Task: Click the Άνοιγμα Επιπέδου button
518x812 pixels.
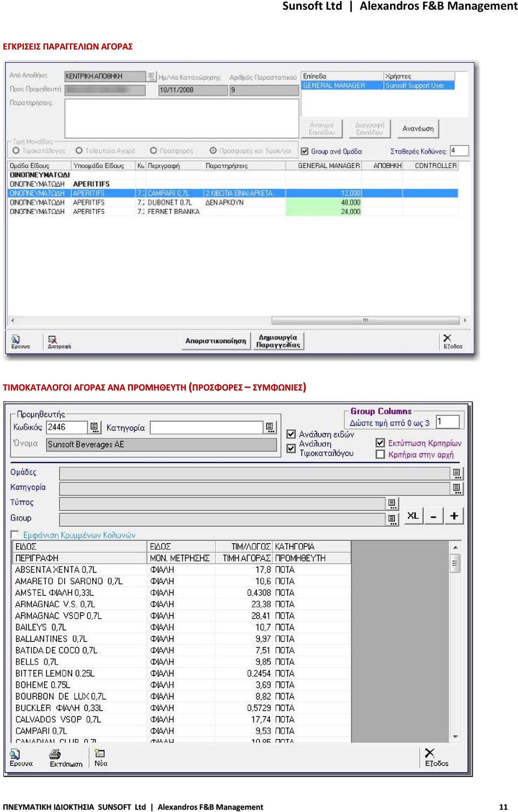Action: coord(322,129)
